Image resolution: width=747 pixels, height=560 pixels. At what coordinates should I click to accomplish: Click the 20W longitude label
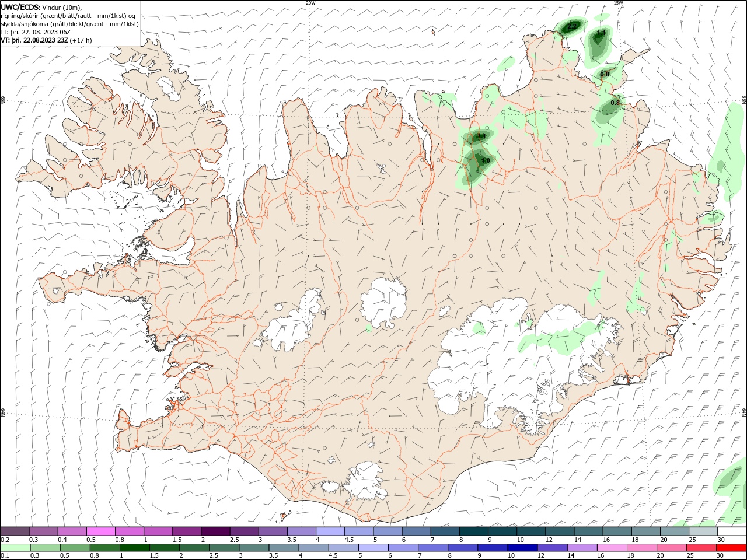coord(310,3)
